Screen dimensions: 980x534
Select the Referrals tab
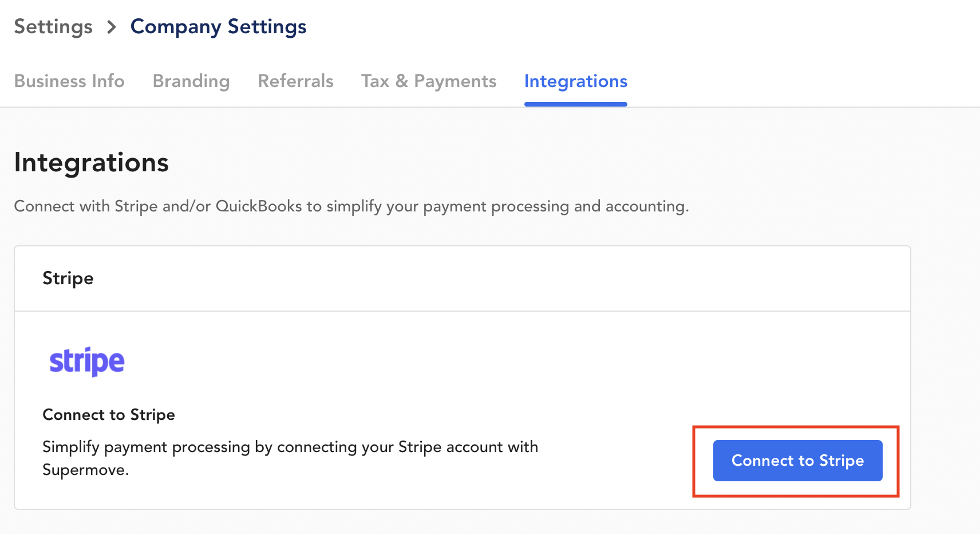coord(295,81)
